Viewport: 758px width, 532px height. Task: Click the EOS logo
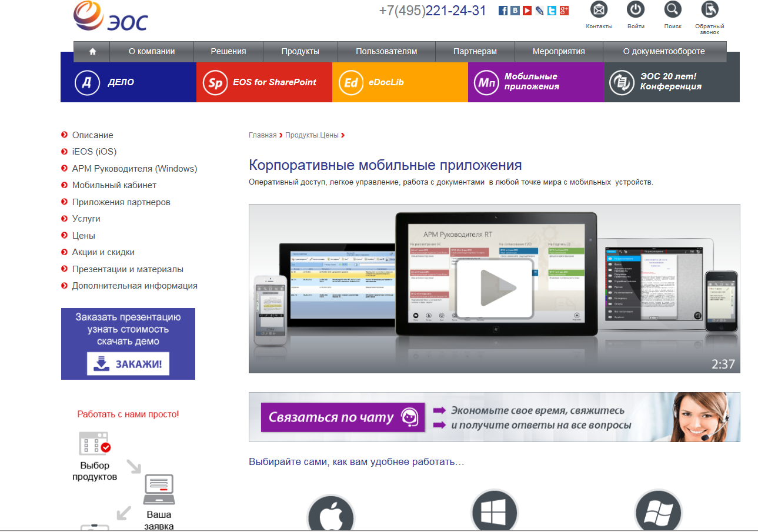pos(110,16)
